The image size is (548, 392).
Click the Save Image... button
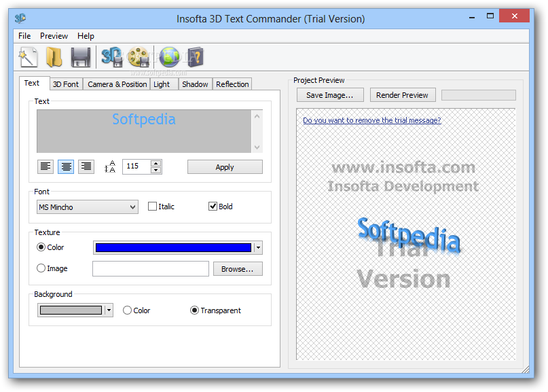click(330, 94)
